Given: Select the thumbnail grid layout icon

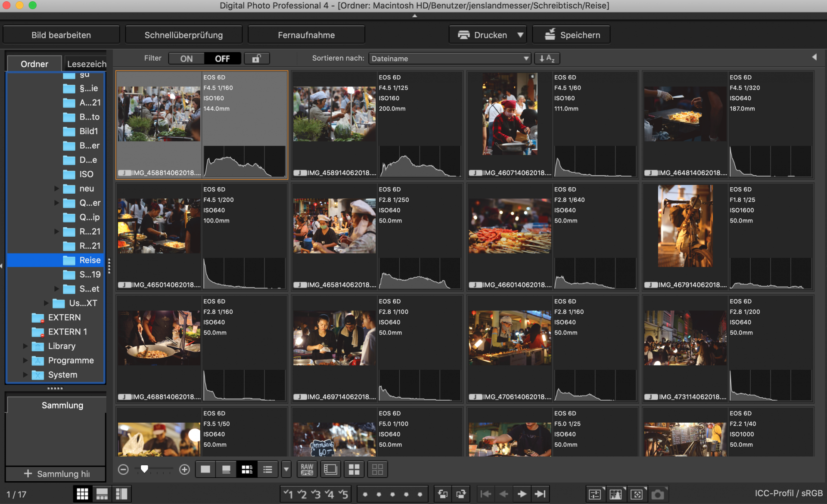Looking at the screenshot, I should tap(82, 494).
